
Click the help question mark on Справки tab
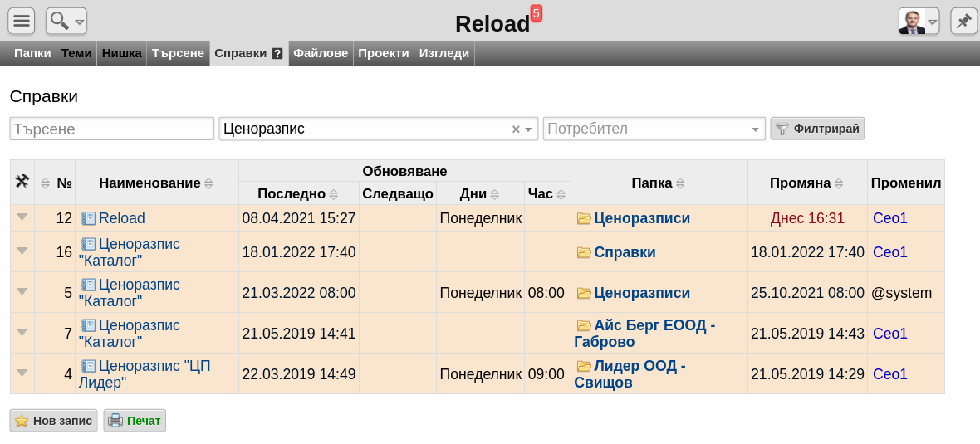click(x=277, y=54)
